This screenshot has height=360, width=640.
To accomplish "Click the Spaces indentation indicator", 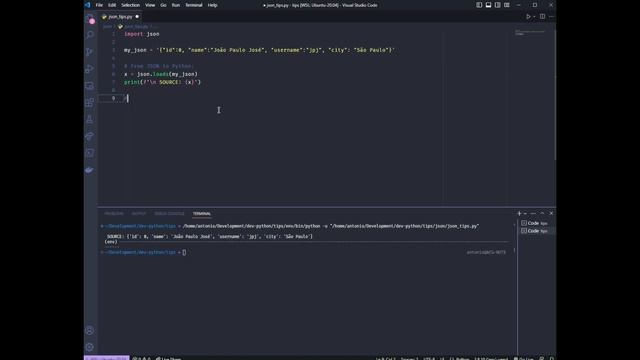I will pos(409,358).
